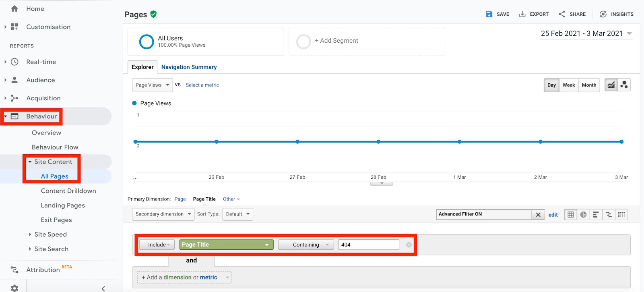Image resolution: width=644 pixels, height=292 pixels.
Task: Open the Share report icon
Action: point(562,14)
